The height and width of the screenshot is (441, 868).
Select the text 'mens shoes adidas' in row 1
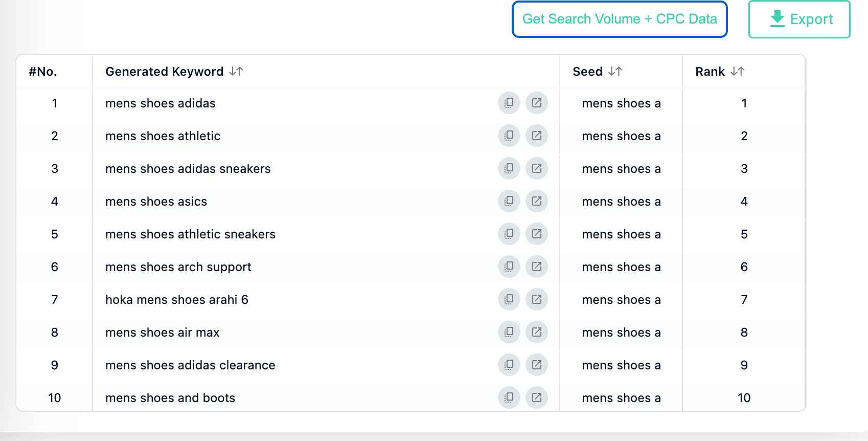click(x=161, y=103)
